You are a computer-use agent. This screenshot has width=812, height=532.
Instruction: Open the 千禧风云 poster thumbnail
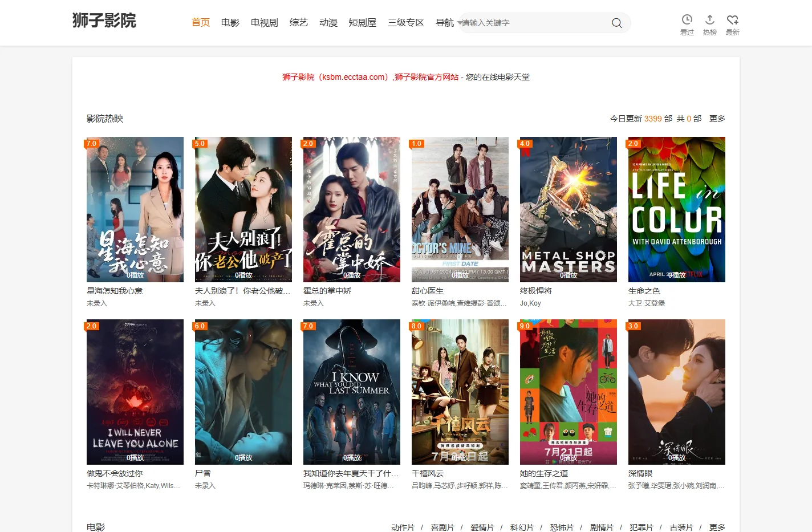[460, 392]
